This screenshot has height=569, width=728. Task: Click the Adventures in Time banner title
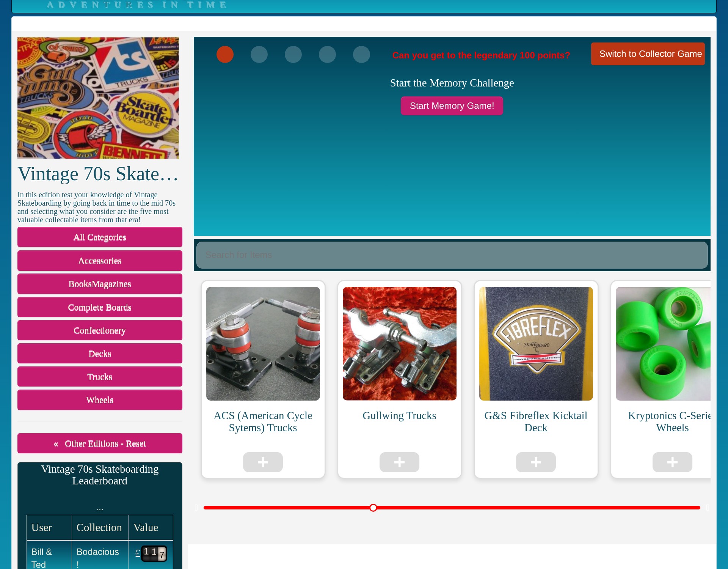tap(137, 5)
